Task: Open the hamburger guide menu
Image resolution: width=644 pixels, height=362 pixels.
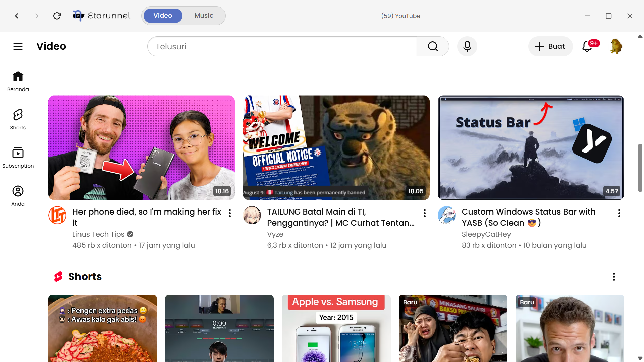Action: (x=18, y=46)
